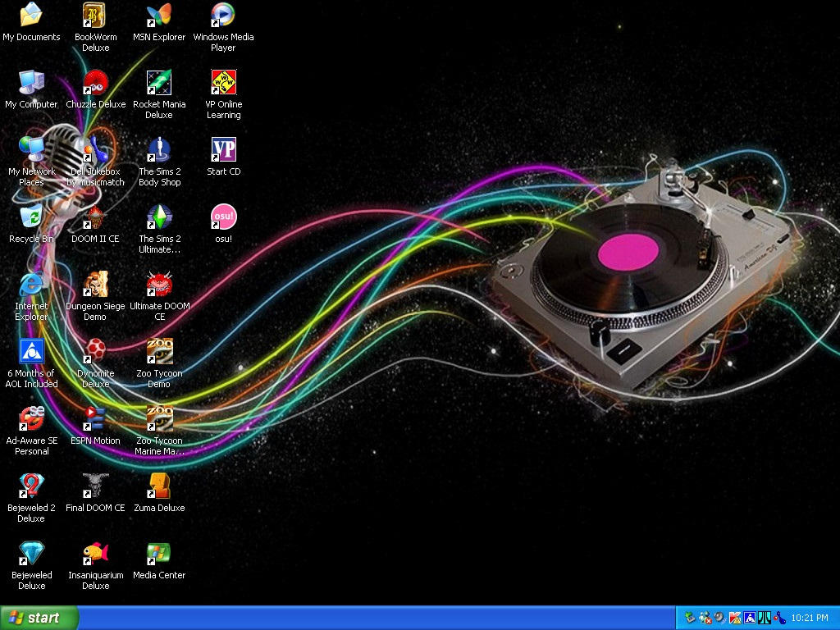Viewport: 840px width, 630px height.
Task: Launch the osu! game
Action: point(222,221)
